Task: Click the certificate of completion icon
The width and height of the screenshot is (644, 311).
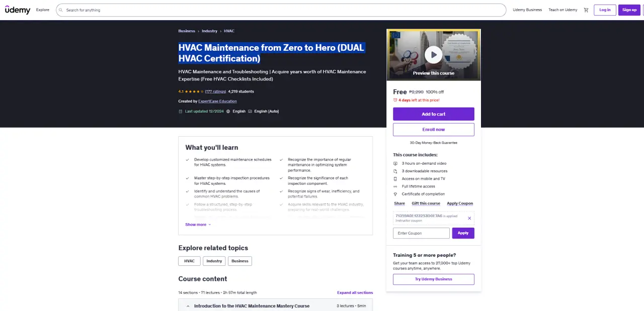Action: click(395, 194)
